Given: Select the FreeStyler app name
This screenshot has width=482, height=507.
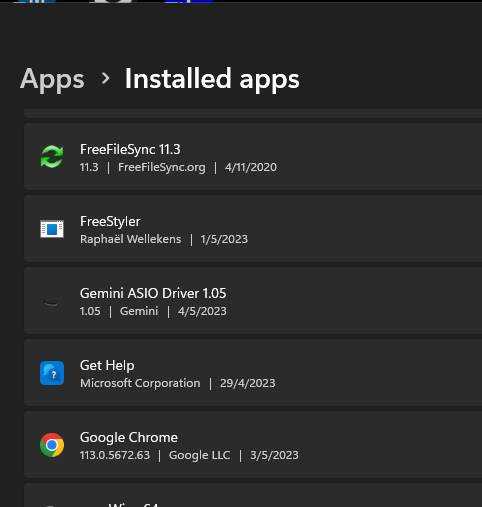Looking at the screenshot, I should (x=110, y=222).
